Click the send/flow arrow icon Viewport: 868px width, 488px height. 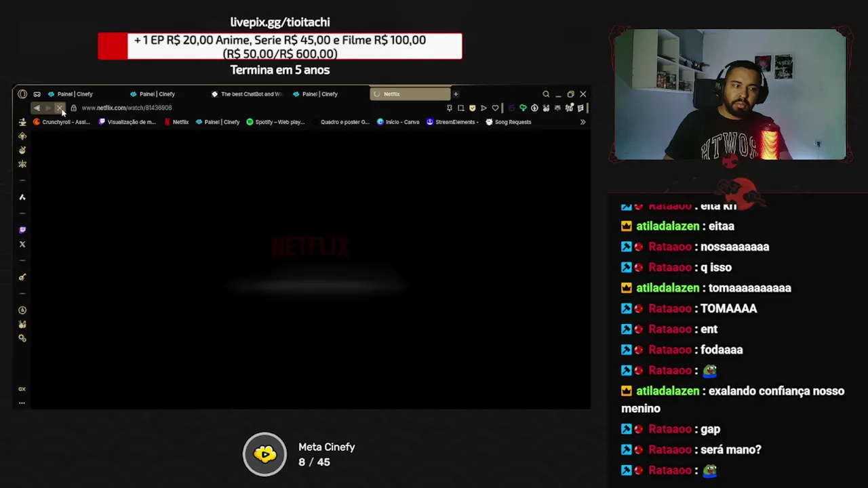click(x=484, y=108)
